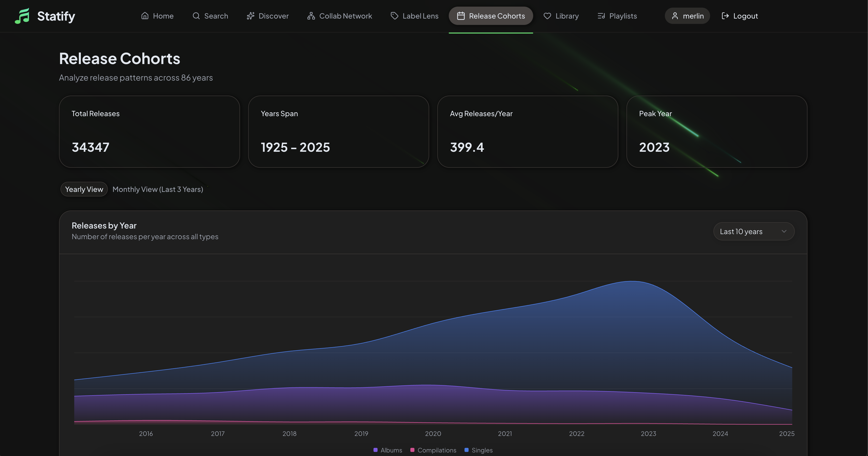Open the Release Cohorts nav item
This screenshot has width=868, height=456.
click(x=491, y=16)
